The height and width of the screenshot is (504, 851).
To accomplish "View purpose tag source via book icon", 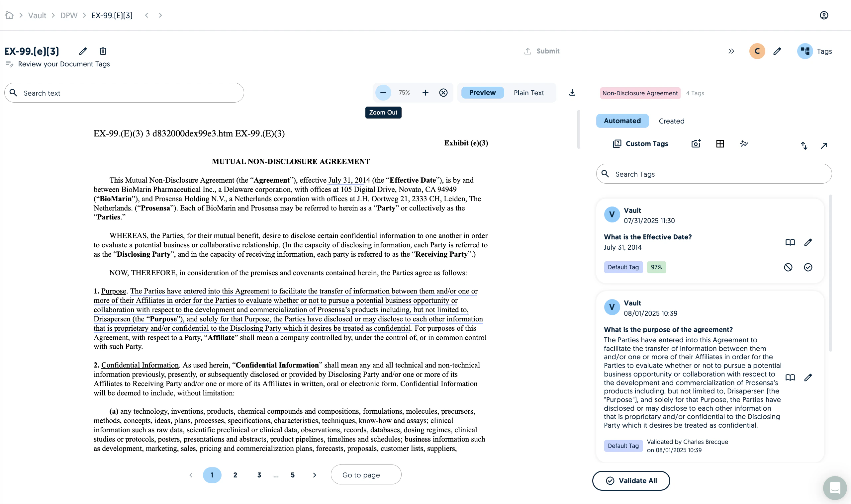I will (x=790, y=377).
